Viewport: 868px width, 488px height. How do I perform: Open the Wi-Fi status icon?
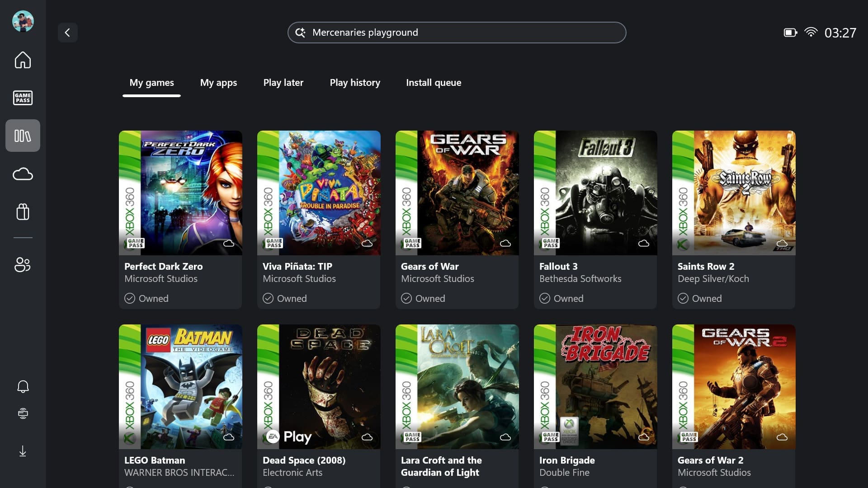coord(811,32)
